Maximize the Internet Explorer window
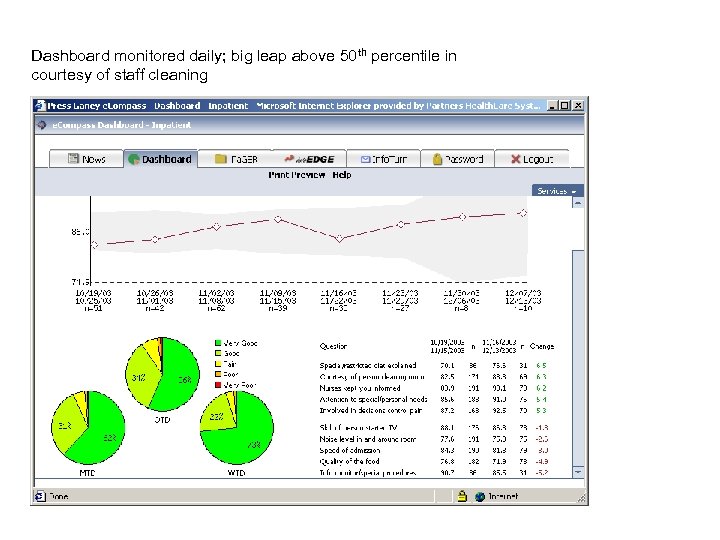 [565, 106]
